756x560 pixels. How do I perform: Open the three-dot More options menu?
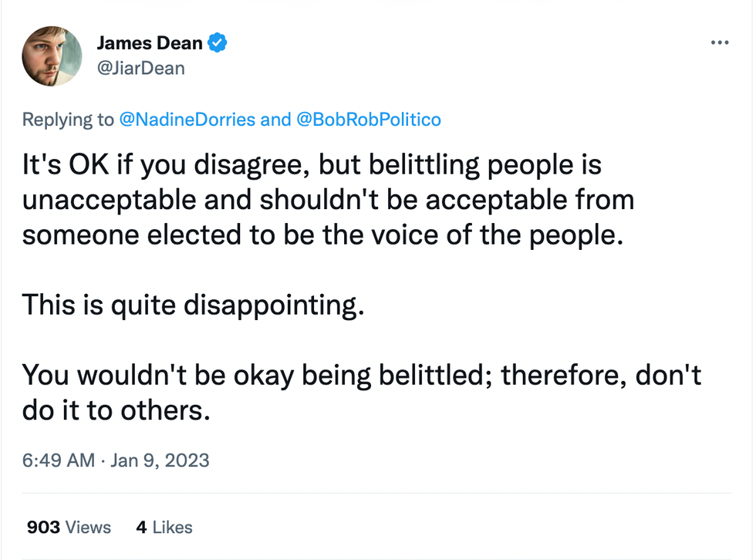coord(719,42)
